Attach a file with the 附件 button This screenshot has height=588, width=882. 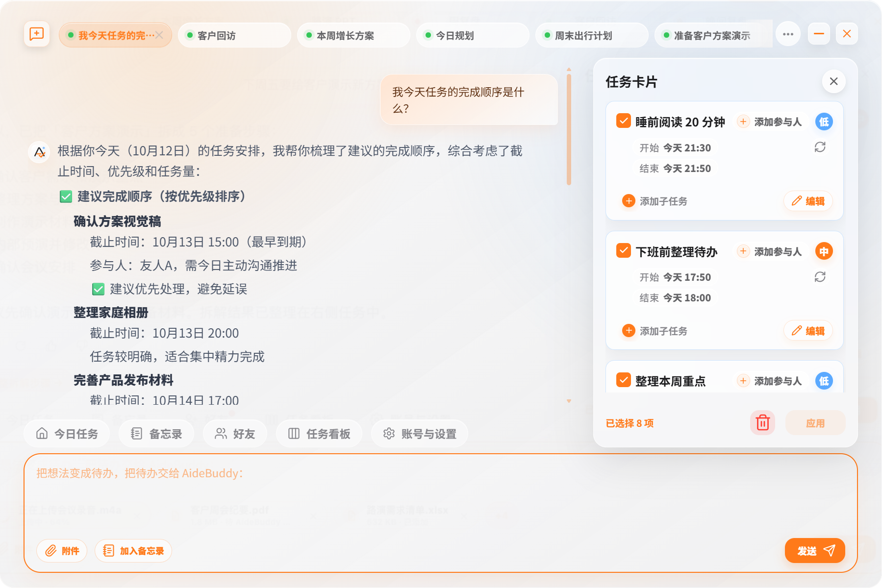click(x=62, y=551)
